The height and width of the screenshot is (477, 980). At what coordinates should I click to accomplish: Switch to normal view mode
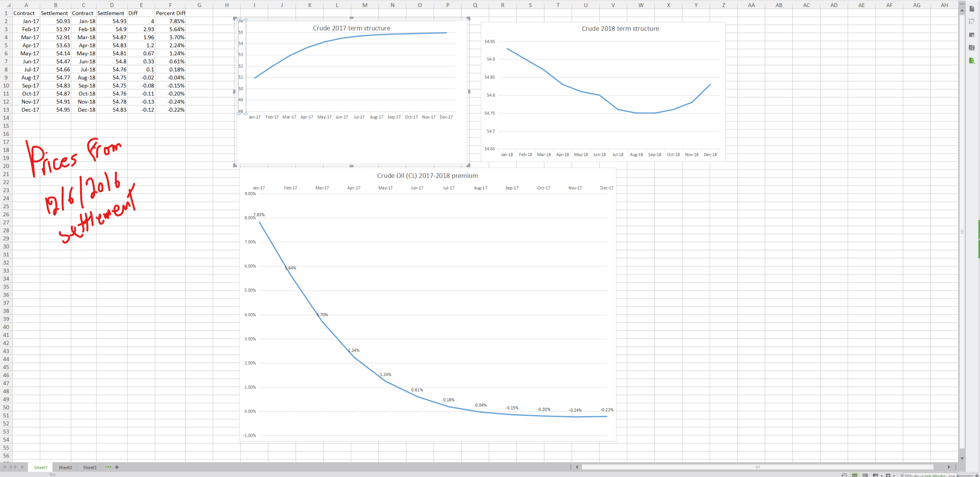point(855,475)
